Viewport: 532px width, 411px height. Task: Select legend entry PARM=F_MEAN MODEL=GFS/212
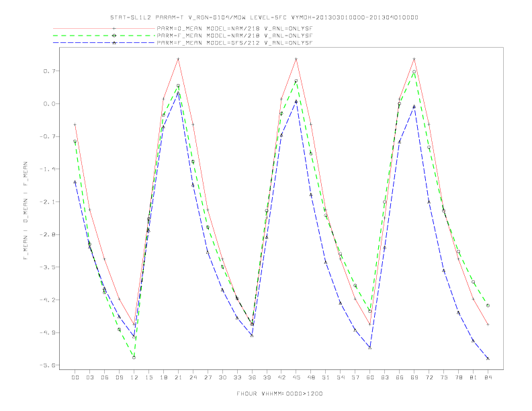coord(234,43)
